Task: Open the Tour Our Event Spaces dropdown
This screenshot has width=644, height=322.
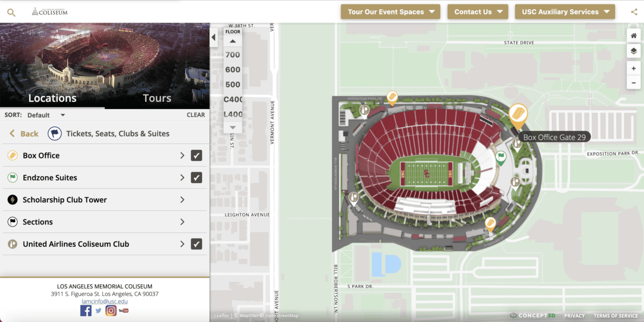Action: coord(390,11)
